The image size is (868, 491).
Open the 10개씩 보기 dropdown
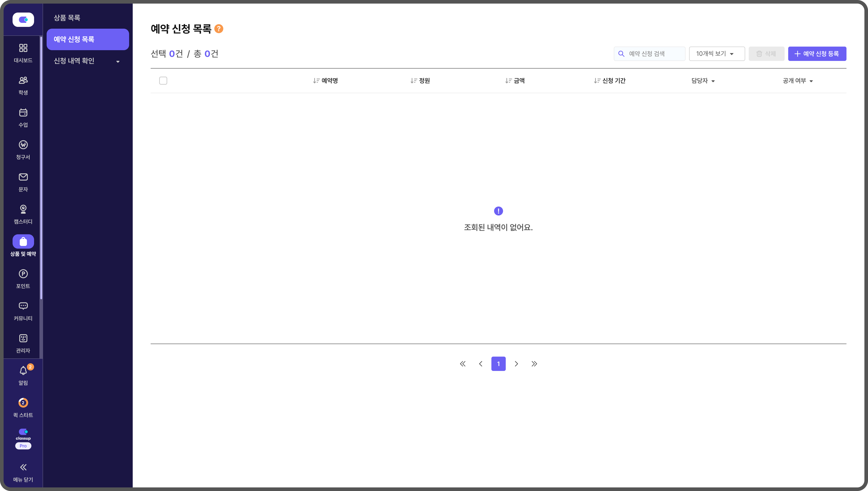(716, 54)
